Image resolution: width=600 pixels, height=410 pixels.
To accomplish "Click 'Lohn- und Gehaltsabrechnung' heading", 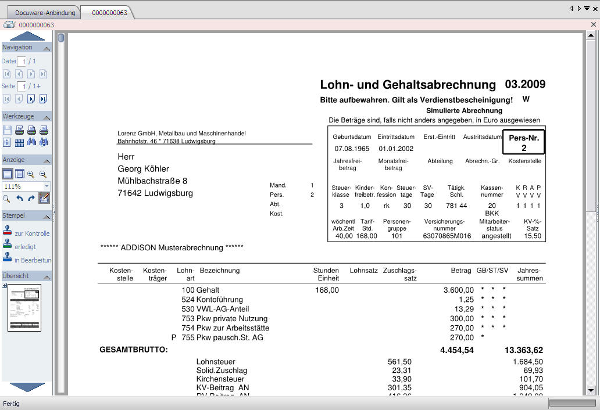I will 408,85.
